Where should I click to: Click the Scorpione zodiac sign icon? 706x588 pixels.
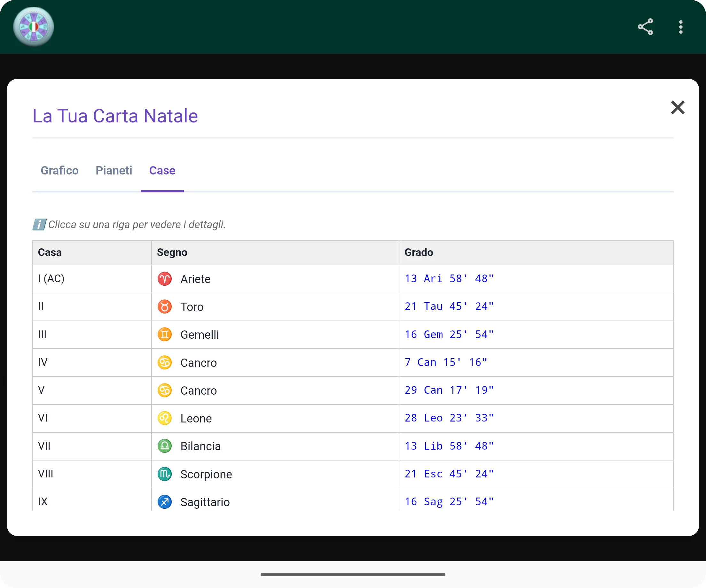[x=165, y=474]
